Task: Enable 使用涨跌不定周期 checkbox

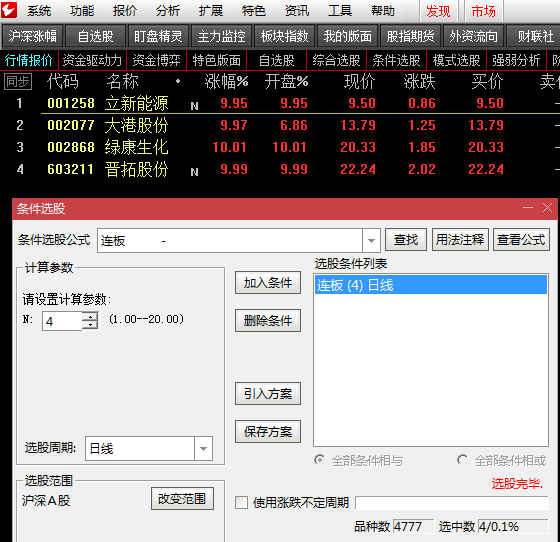Action: coord(241,503)
